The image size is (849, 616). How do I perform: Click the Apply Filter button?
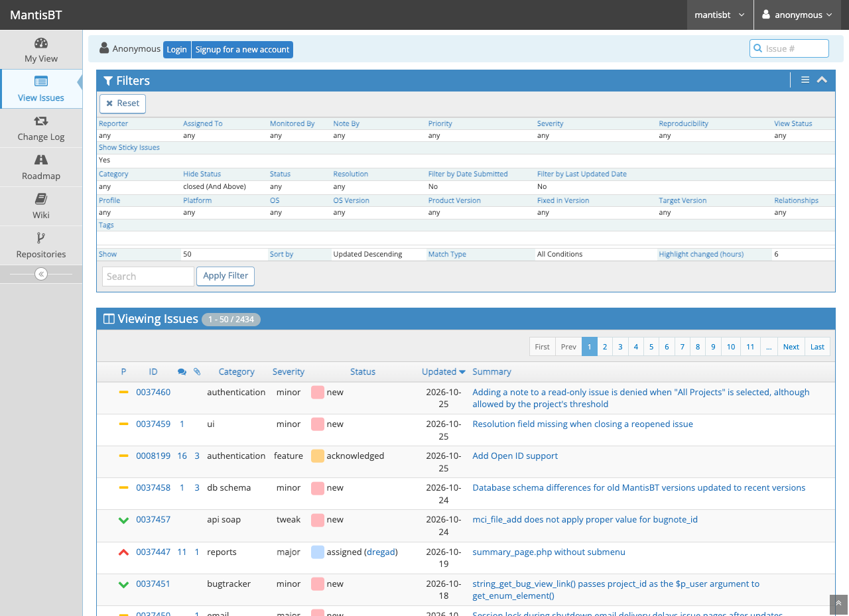(x=226, y=276)
